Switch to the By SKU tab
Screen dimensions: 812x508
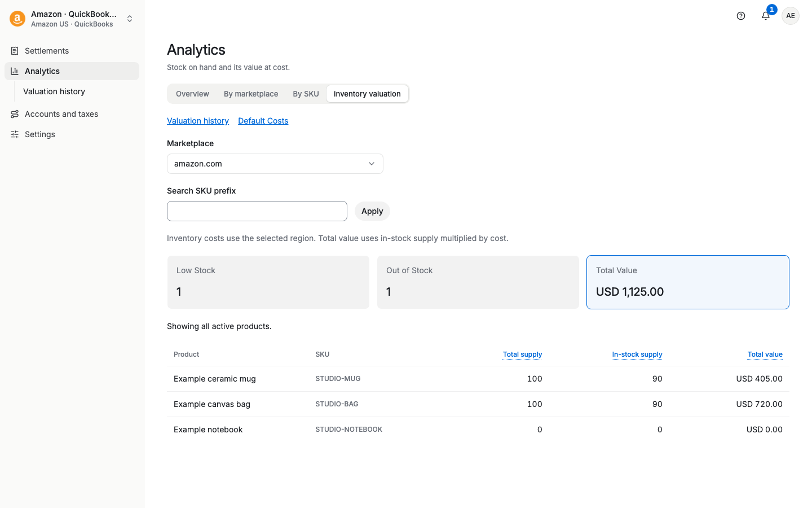pyautogui.click(x=306, y=94)
